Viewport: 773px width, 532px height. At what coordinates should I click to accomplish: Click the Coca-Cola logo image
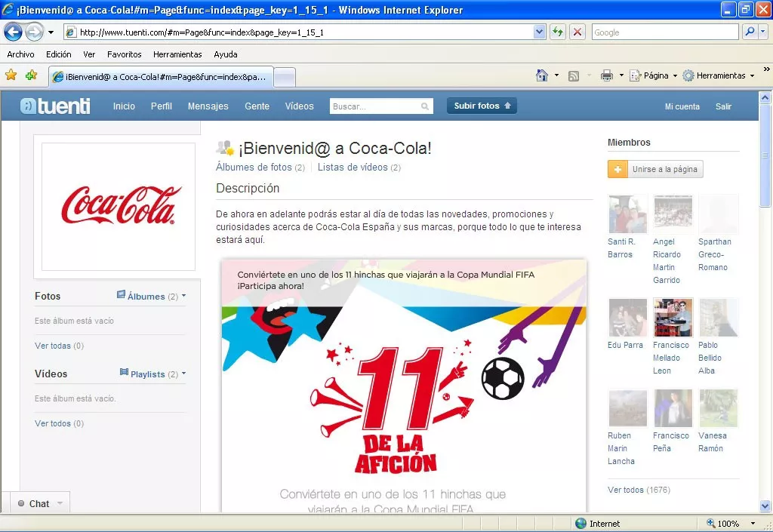(119, 207)
